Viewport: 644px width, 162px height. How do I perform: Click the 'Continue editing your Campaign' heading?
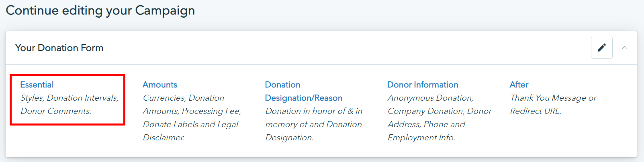[100, 10]
